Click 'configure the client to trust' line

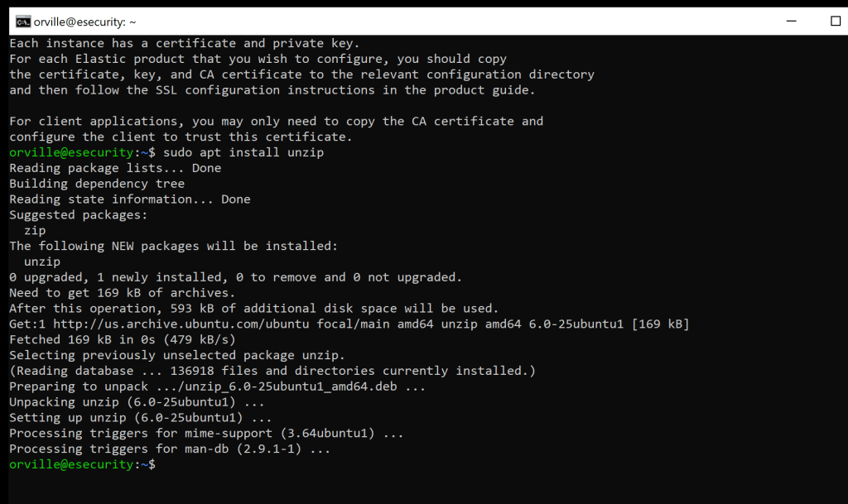pos(181,137)
